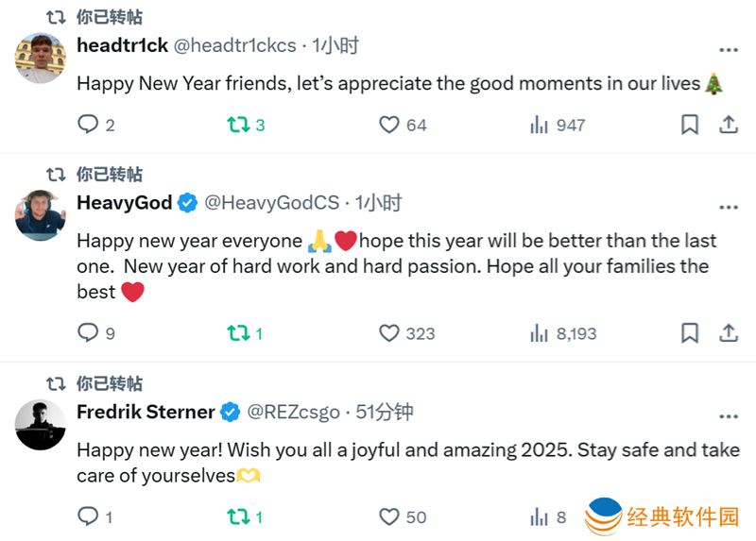
Task: Bookmark headtr1ck's post
Action: tap(690, 125)
